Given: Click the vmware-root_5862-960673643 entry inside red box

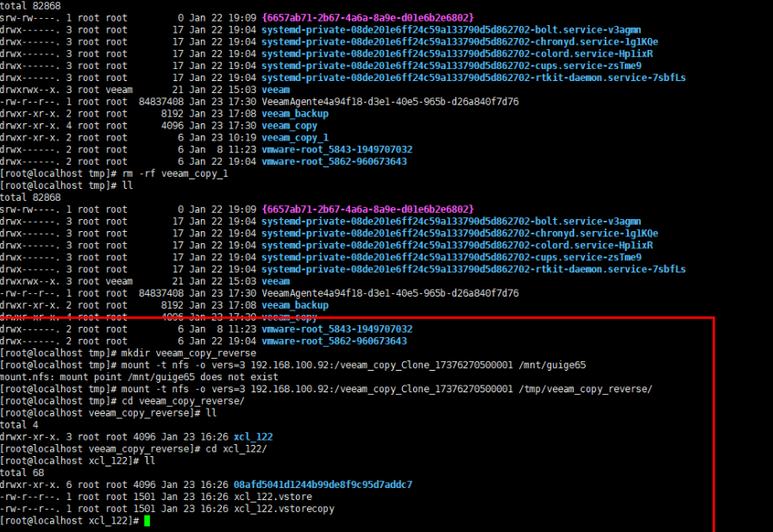Looking at the screenshot, I should [x=334, y=341].
